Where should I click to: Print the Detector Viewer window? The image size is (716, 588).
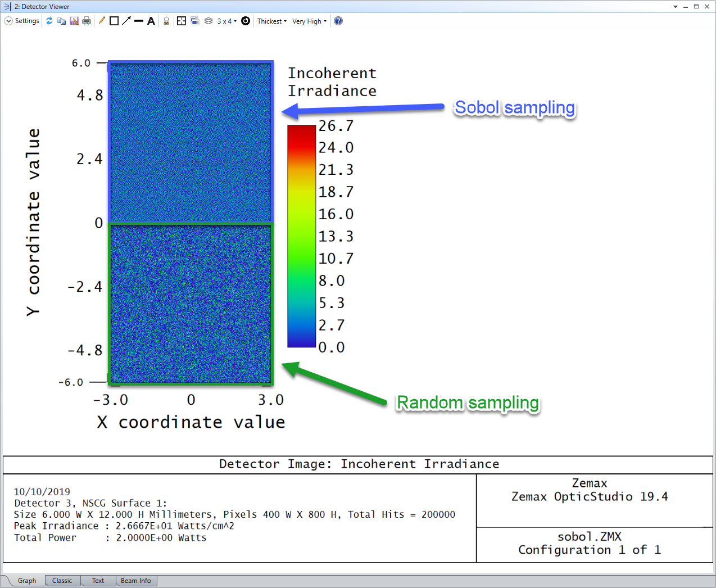(x=87, y=21)
